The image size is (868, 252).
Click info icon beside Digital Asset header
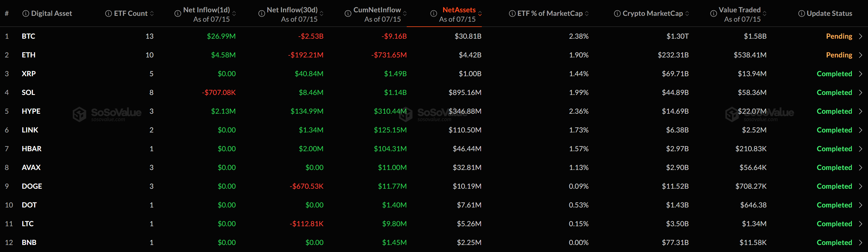pyautogui.click(x=26, y=13)
